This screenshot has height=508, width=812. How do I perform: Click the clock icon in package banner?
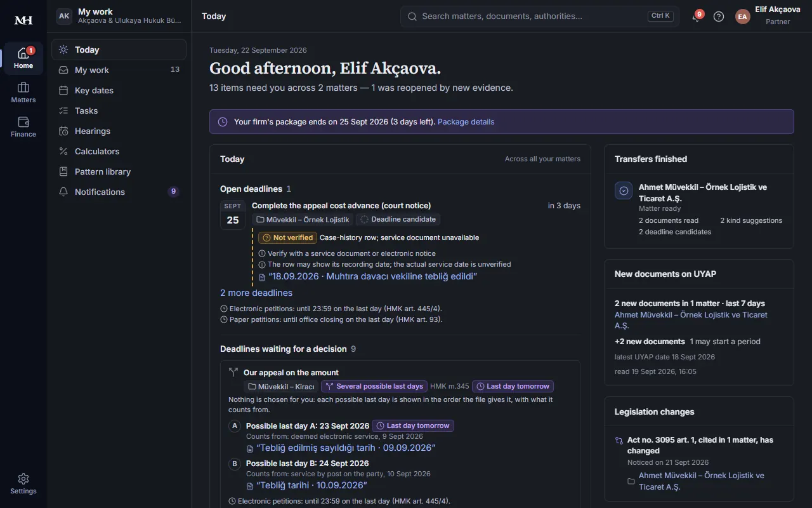tap(223, 122)
